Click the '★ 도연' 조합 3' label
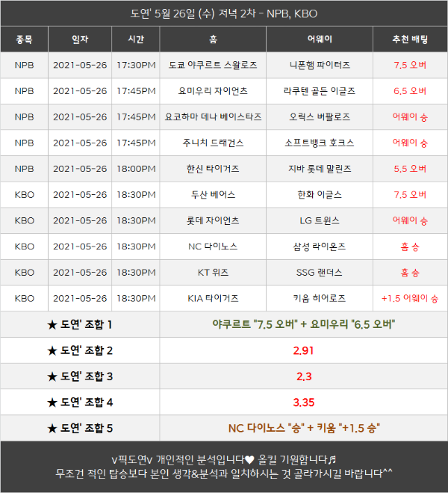 pyautogui.click(x=80, y=376)
